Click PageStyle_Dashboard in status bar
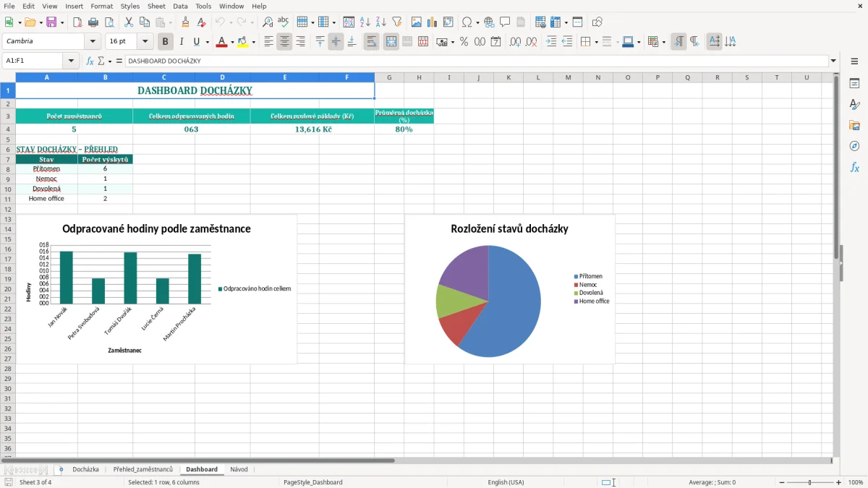Screen dimensions: 868x488 click(313, 482)
